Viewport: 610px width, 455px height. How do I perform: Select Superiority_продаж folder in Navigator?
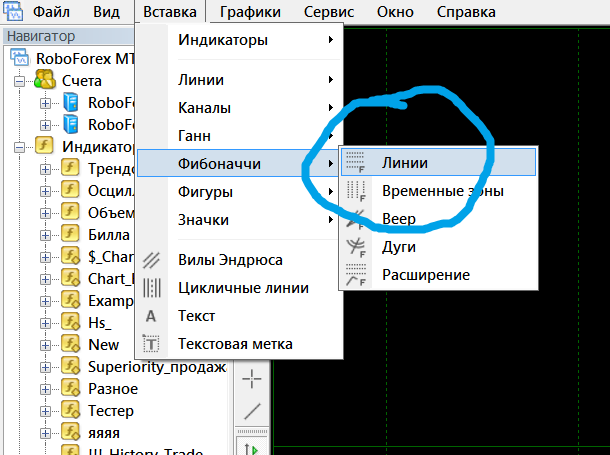157,367
